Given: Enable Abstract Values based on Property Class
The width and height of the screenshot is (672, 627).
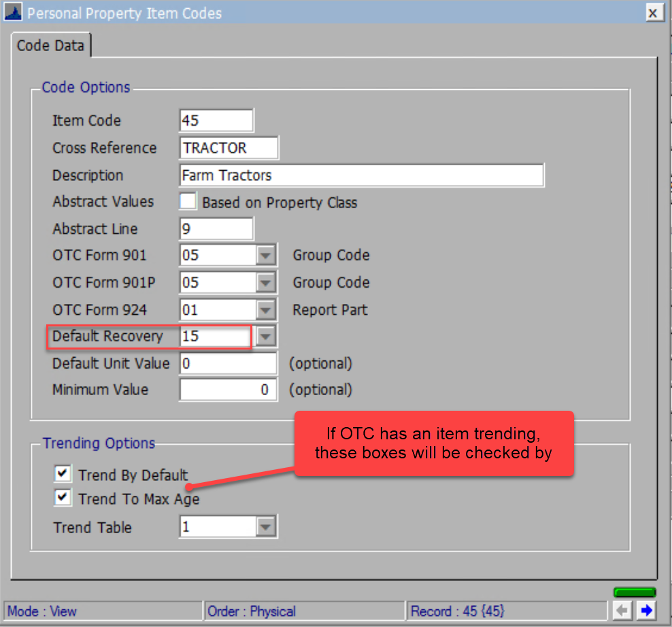Looking at the screenshot, I should click(188, 201).
